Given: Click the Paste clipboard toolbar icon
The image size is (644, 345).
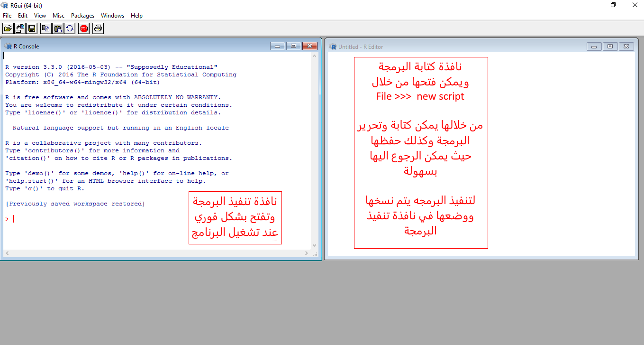Looking at the screenshot, I should pyautogui.click(x=57, y=28).
